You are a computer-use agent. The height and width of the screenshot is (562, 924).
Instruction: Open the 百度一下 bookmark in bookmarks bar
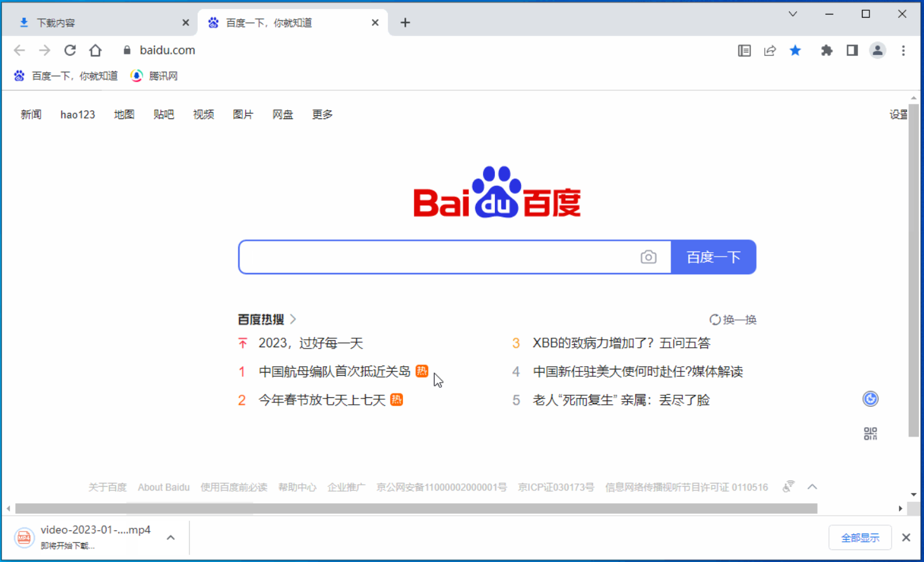click(66, 76)
